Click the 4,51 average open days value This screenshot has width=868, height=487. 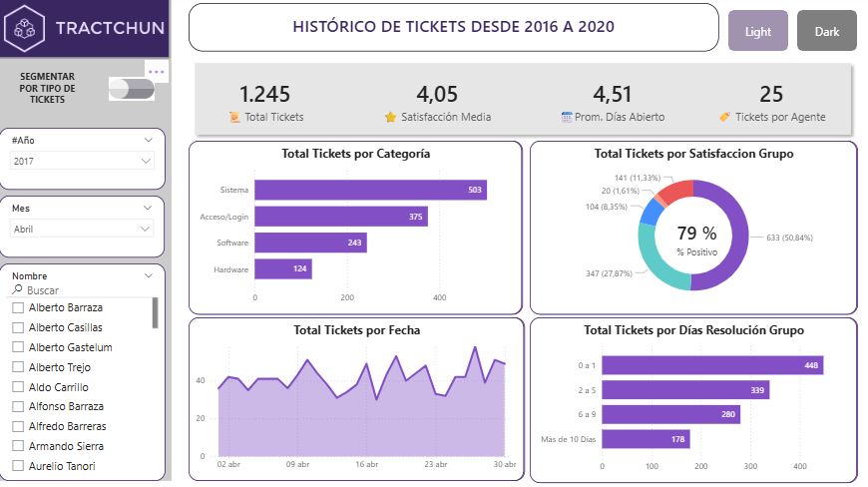tap(613, 94)
